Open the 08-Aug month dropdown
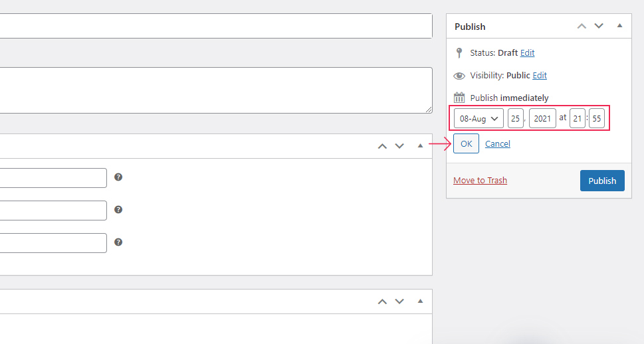 [x=479, y=119]
